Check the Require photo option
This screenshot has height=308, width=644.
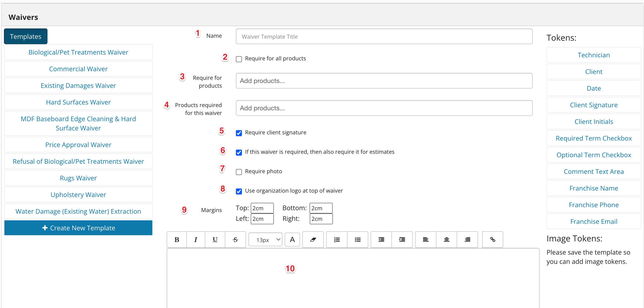click(x=239, y=172)
